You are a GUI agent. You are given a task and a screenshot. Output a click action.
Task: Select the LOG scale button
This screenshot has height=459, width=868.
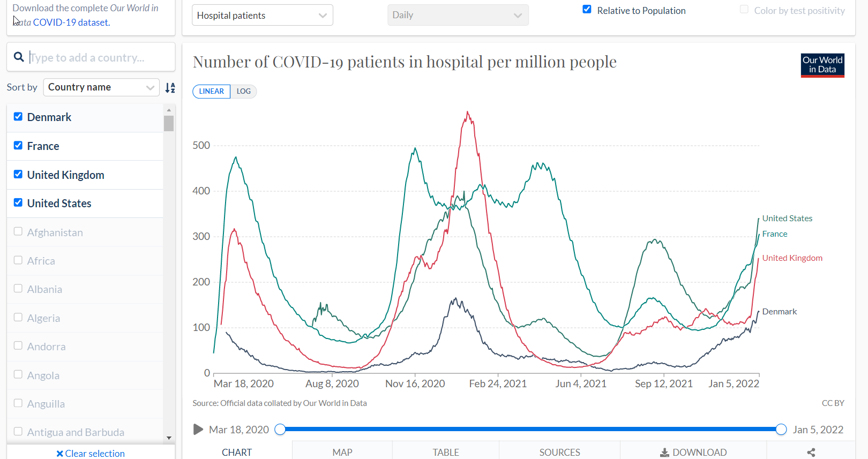244,92
